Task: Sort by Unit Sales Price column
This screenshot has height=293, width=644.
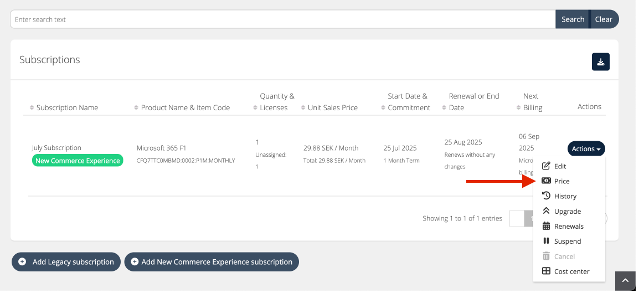Action: point(332,107)
